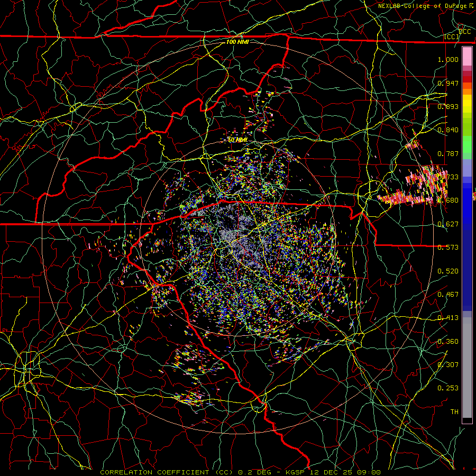This screenshot has height=476, width=476.
Task: Click the 0.253 scale value
Action: pos(448,388)
